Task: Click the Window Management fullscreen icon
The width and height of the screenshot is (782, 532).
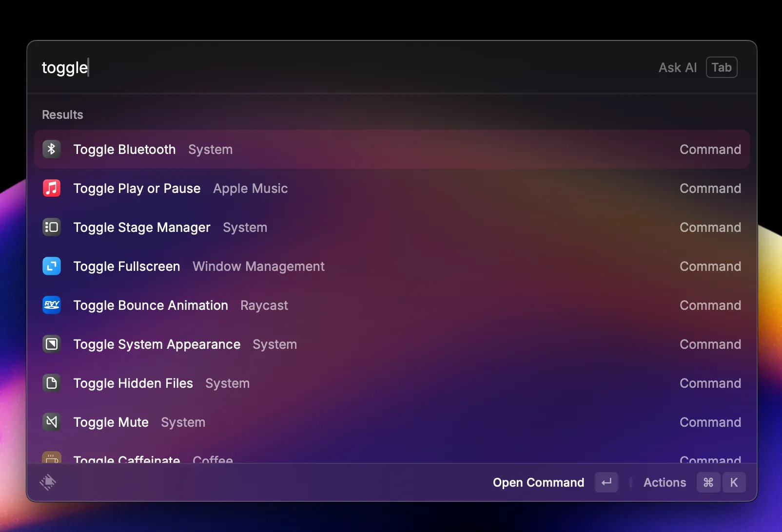Action: (x=51, y=266)
